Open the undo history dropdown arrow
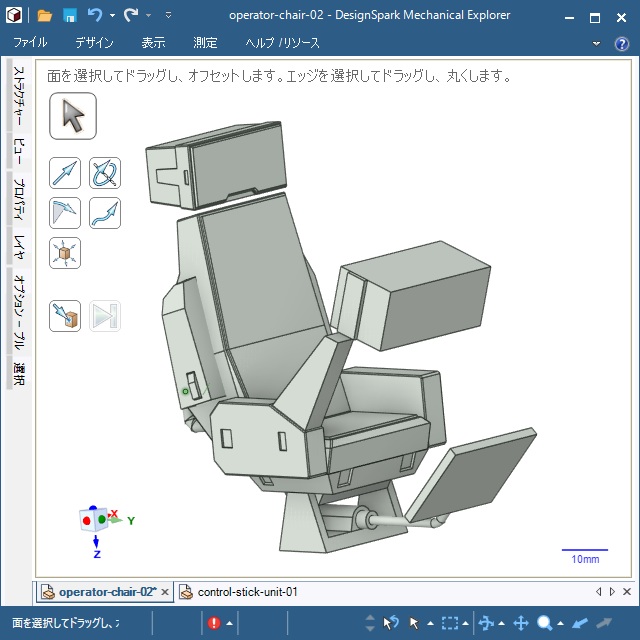 pos(112,16)
